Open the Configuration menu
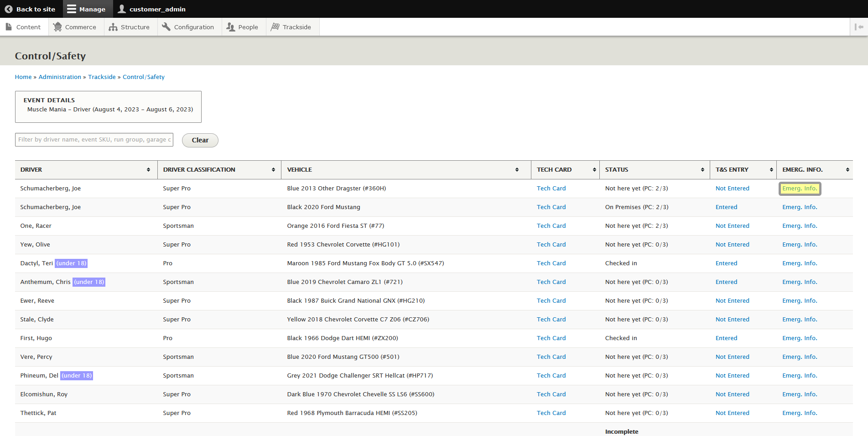868x436 pixels. pos(189,27)
